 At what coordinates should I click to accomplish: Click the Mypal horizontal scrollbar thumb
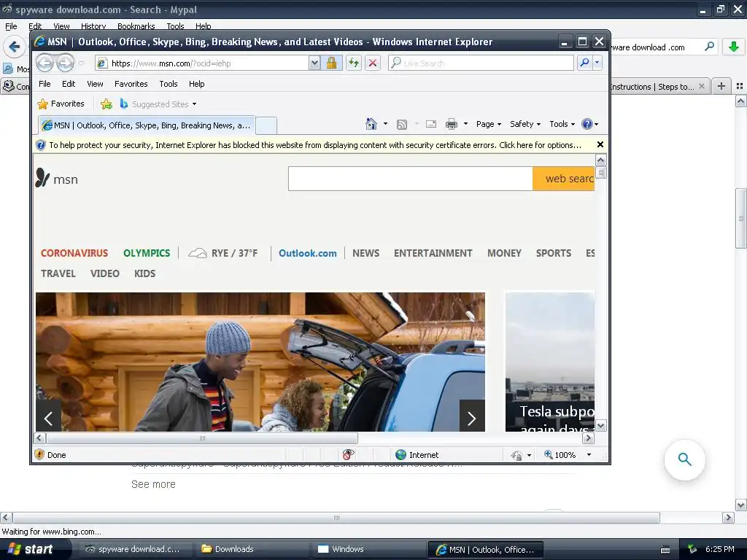pos(336,518)
